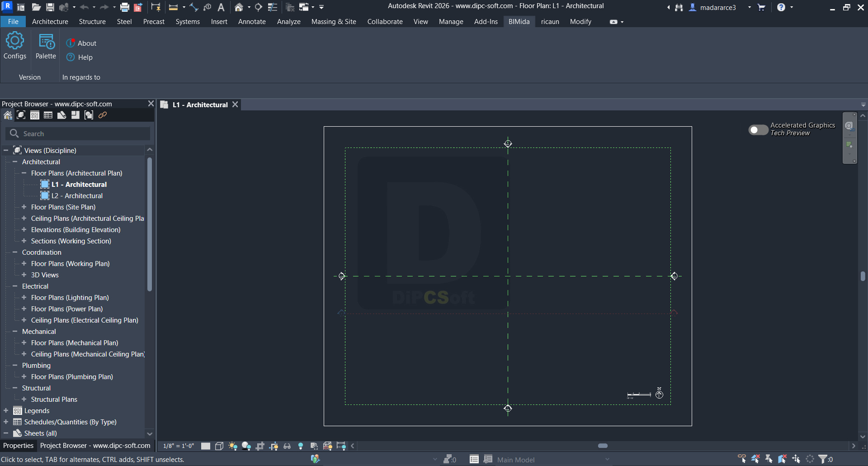868x466 pixels.
Task: Click the home Views icon in Project Browser toolbar
Action: (8, 115)
